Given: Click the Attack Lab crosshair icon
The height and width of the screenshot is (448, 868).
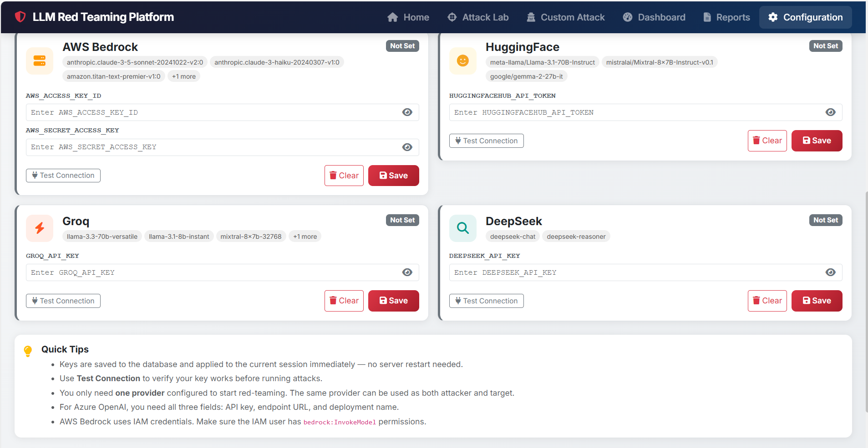Looking at the screenshot, I should tap(452, 17).
